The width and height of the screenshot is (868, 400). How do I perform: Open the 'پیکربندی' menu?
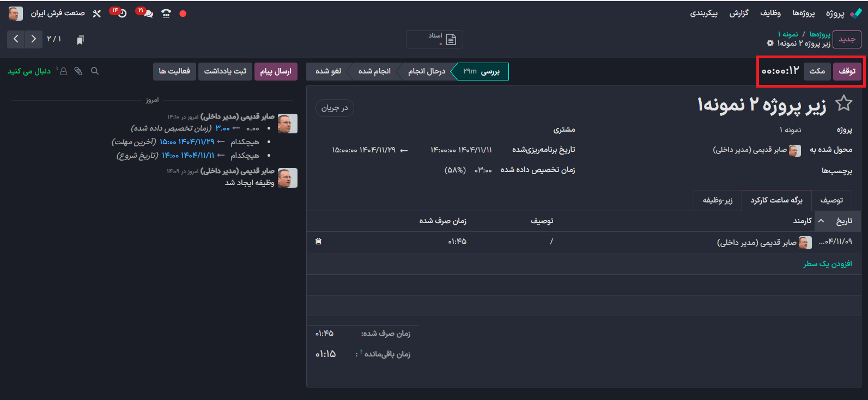pyautogui.click(x=703, y=13)
